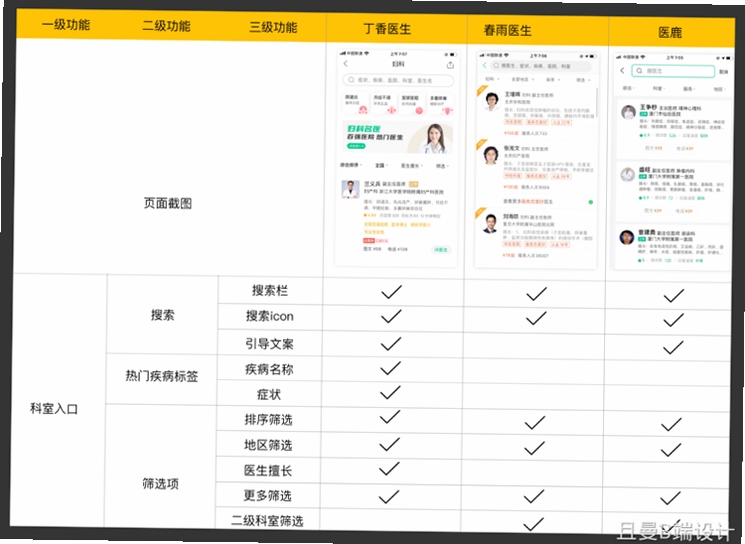Viewport: 745px width, 544px height.
Task: Open 综合 dropdown in 医鹿 screenshot
Action: pyautogui.click(x=629, y=88)
